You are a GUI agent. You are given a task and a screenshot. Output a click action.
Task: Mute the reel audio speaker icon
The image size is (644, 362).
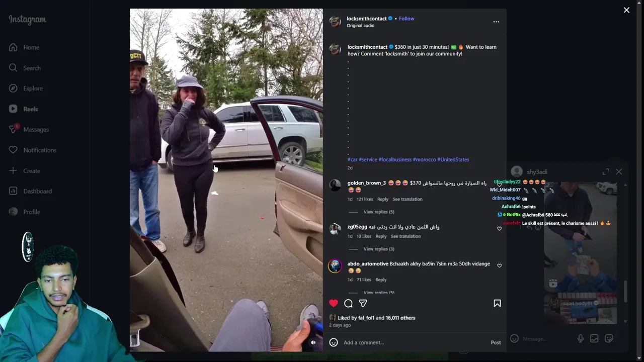(313, 342)
